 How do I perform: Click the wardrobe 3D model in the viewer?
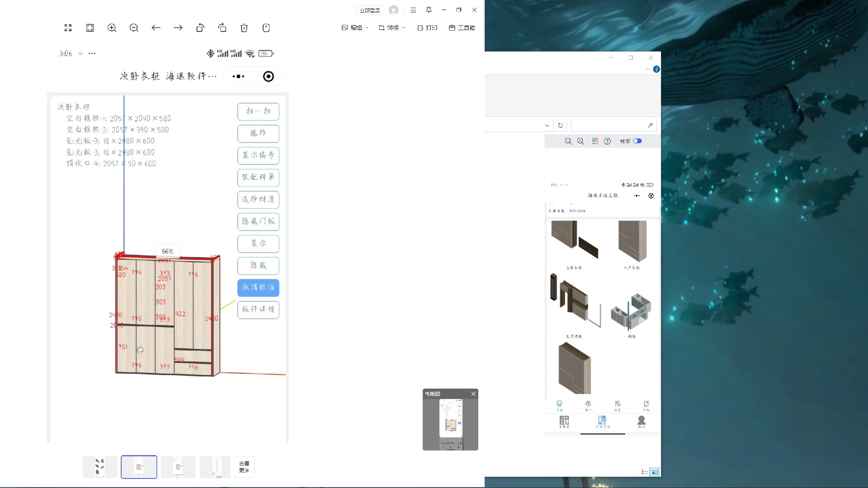[167, 315]
